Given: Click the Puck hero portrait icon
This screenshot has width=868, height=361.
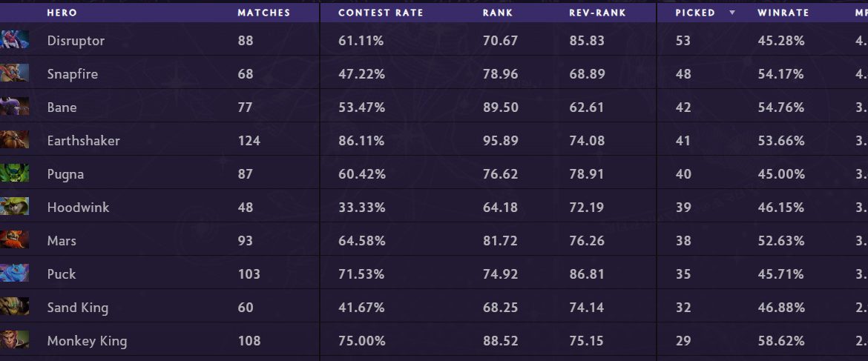Looking at the screenshot, I should [x=15, y=274].
